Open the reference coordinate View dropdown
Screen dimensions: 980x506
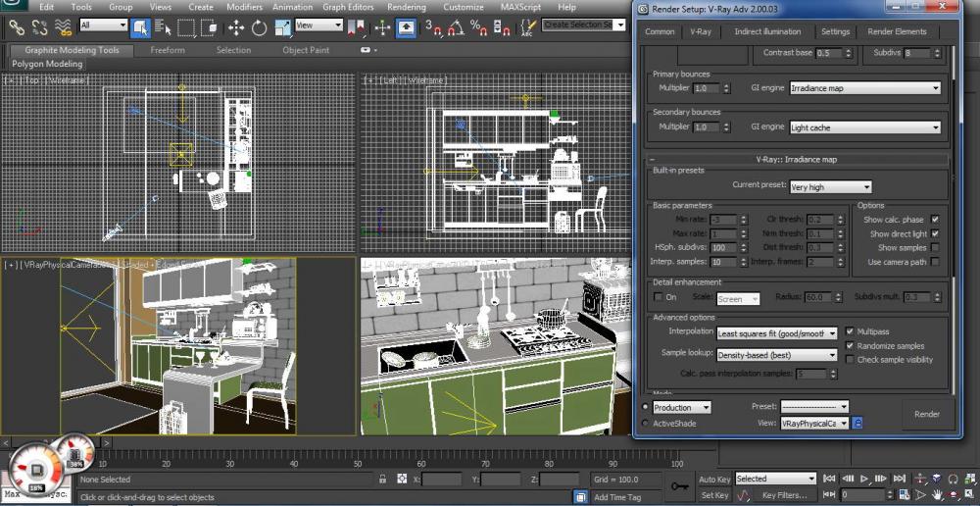[x=318, y=25]
